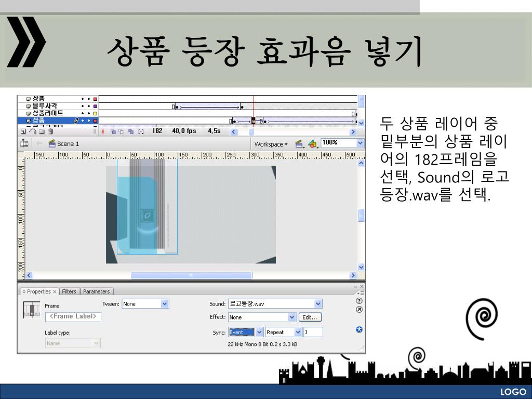Click the Edit... sound button
This screenshot has height=399, width=532.
click(x=310, y=317)
